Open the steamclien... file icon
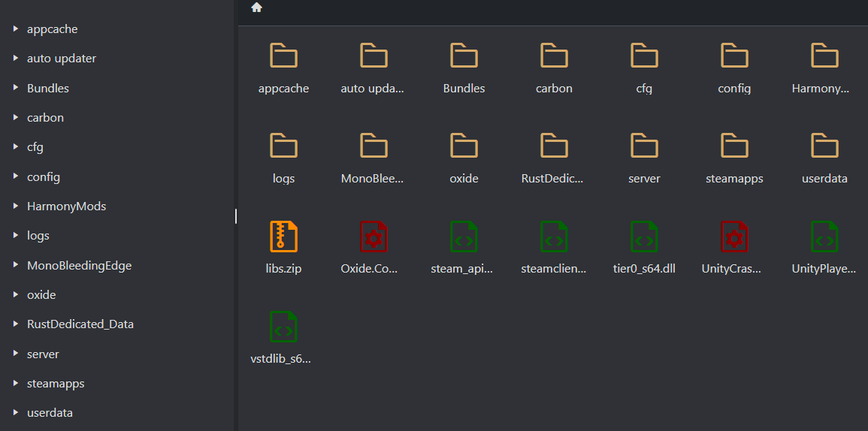 [x=554, y=236]
